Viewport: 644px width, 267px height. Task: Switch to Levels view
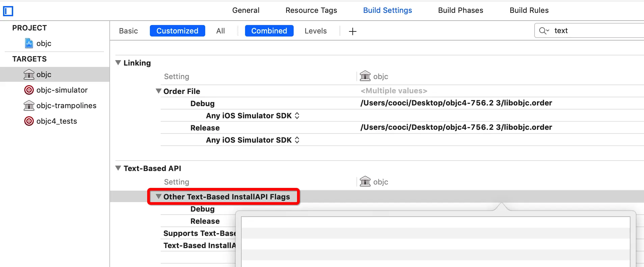click(x=315, y=31)
